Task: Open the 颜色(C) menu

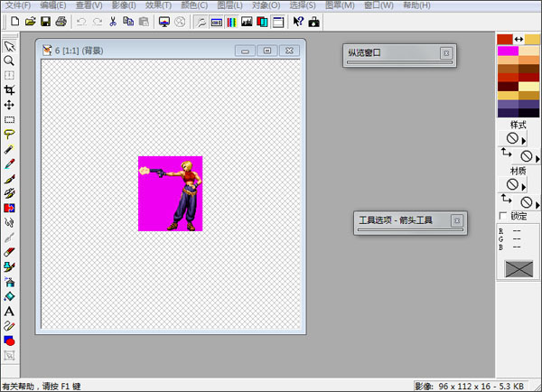Action: pos(194,5)
